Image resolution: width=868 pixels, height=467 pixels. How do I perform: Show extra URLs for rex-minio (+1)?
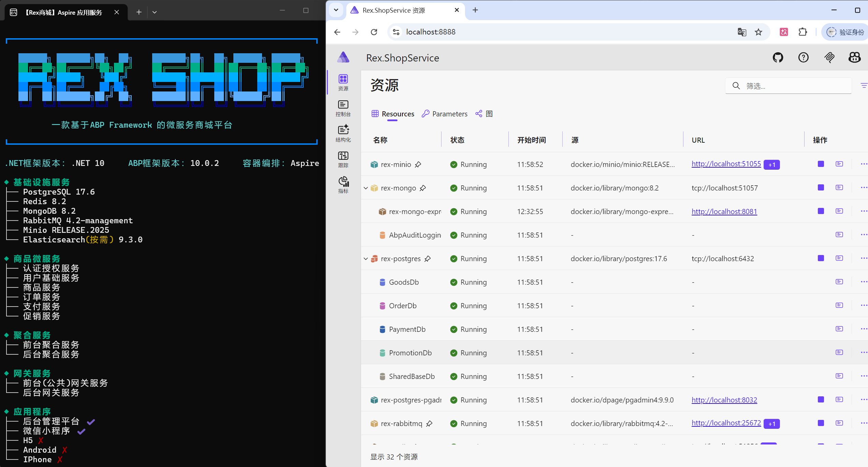[772, 165]
